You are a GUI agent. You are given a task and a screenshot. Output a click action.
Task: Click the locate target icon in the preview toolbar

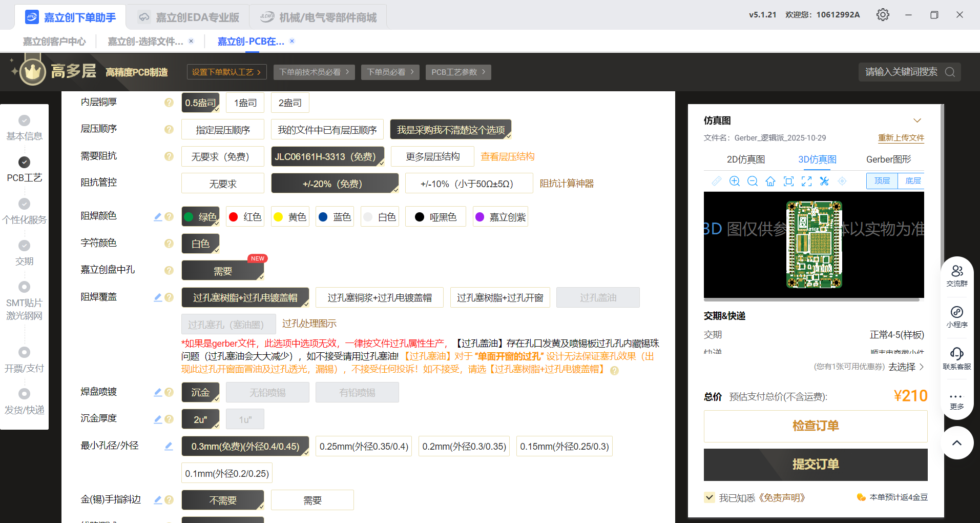pyautogui.click(x=842, y=181)
